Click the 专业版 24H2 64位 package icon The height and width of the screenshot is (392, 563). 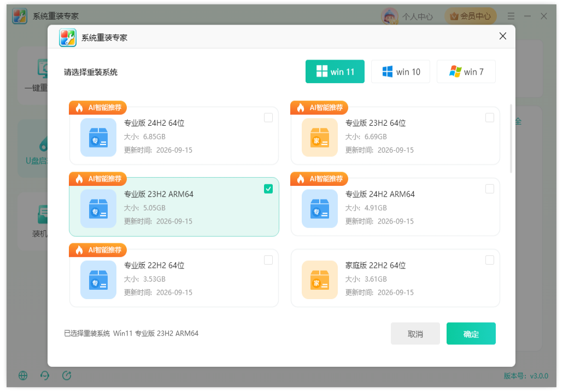(98, 137)
